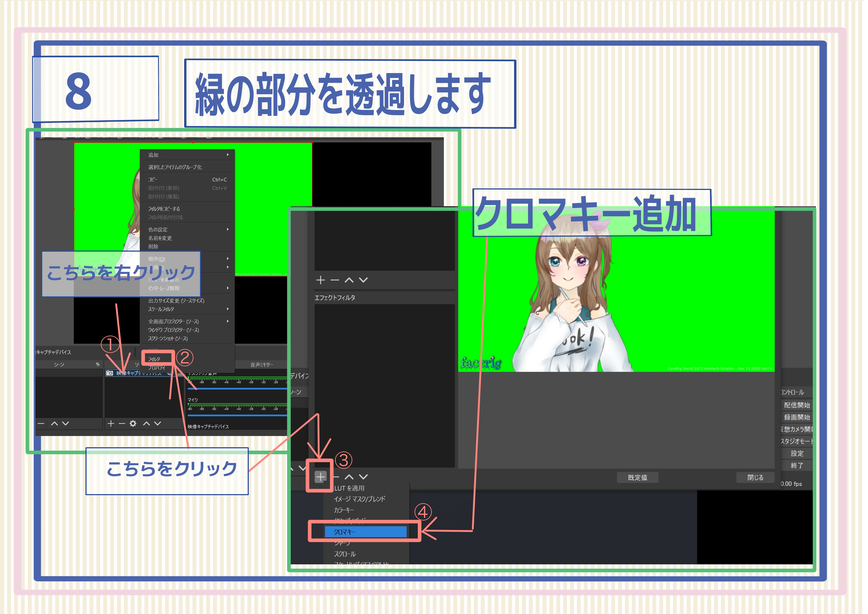Viewport: 868px width, 614px height.
Task: Choose フィルタをコピーする menu entry
Action: tap(164, 209)
